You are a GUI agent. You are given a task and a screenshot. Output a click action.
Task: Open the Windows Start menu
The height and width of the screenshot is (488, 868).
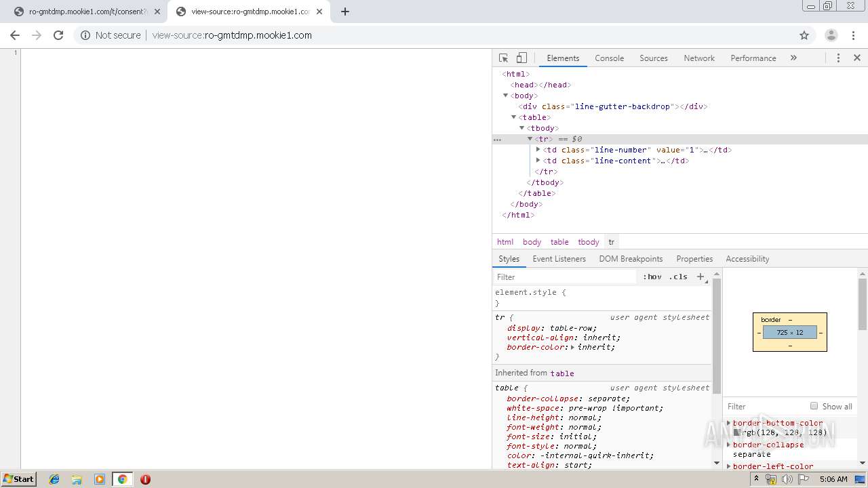[19, 479]
